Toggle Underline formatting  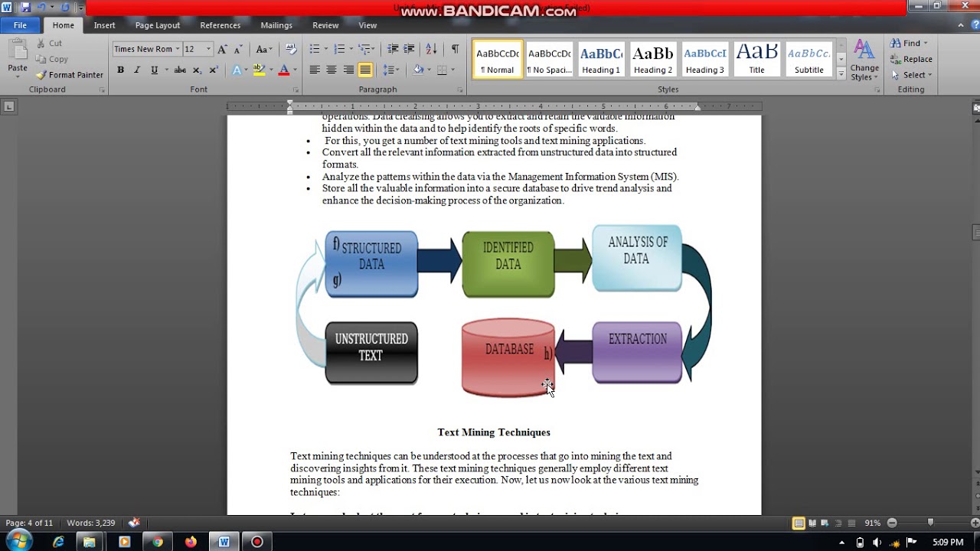pyautogui.click(x=155, y=70)
